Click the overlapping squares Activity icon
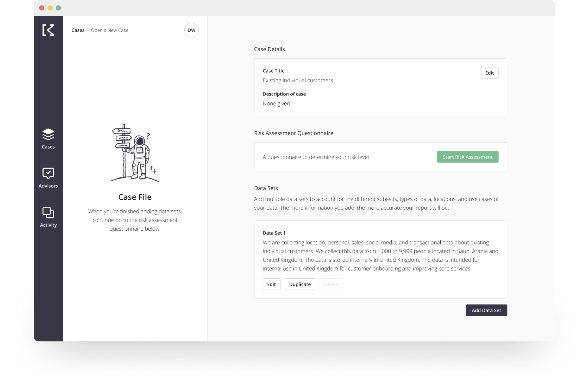Image resolution: width=588 pixels, height=380 pixels. (x=48, y=212)
